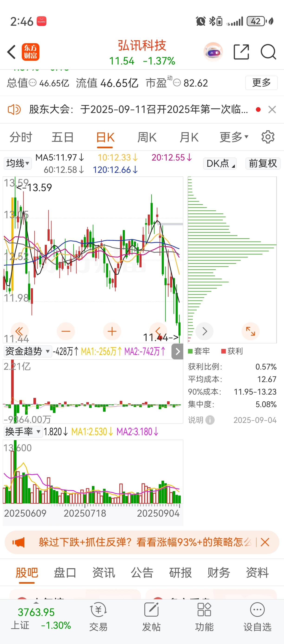284x644 pixels.
Task: Open the 公告 tab
Action: 142,573
